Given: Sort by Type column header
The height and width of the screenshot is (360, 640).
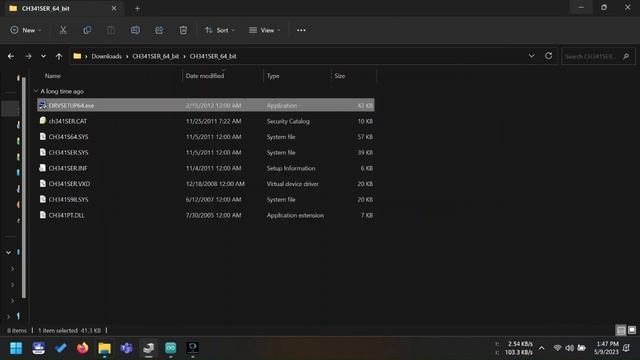Looking at the screenshot, I should click(x=273, y=76).
